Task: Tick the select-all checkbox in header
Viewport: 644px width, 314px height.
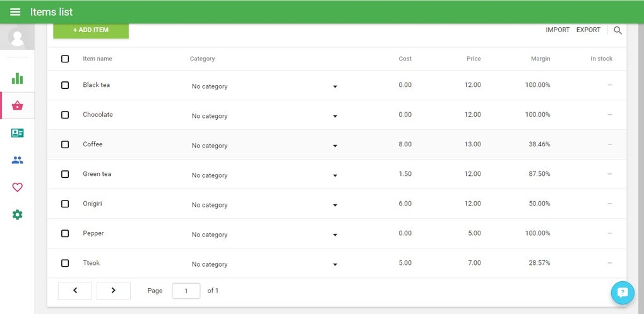Action: [x=65, y=59]
